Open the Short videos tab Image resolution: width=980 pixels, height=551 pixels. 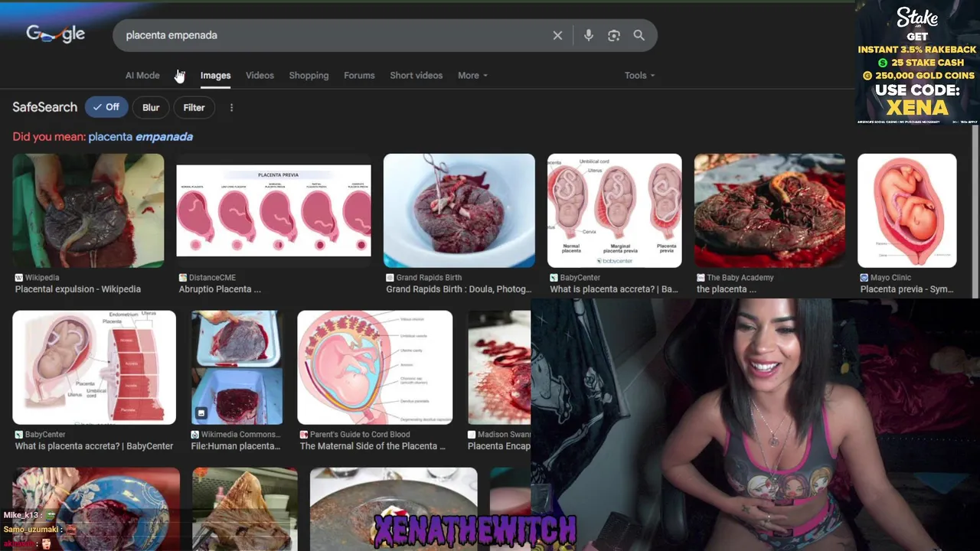coord(416,76)
